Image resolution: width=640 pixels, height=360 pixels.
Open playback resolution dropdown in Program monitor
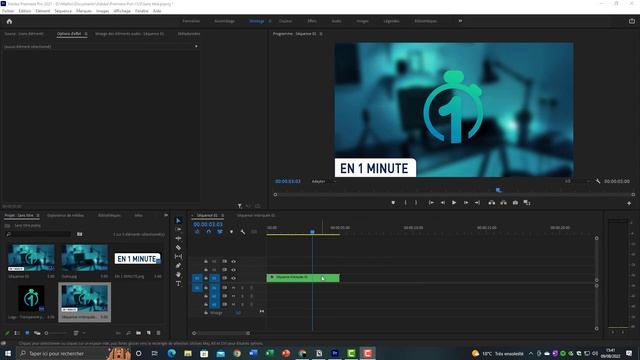click(x=577, y=181)
